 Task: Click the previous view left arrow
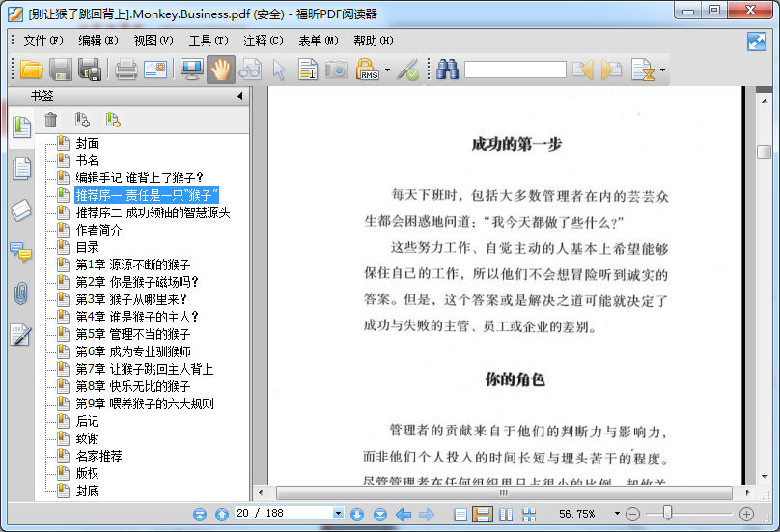tap(404, 514)
